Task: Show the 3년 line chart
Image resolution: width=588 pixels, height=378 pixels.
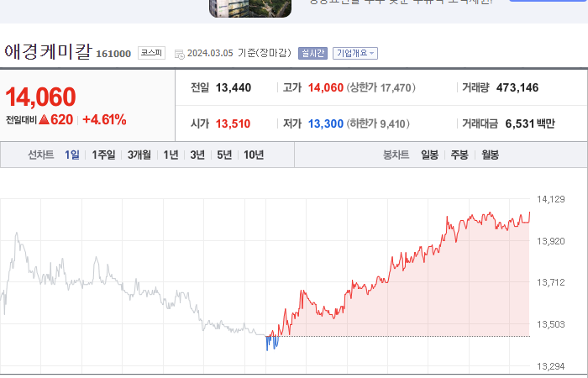Action: (x=197, y=155)
